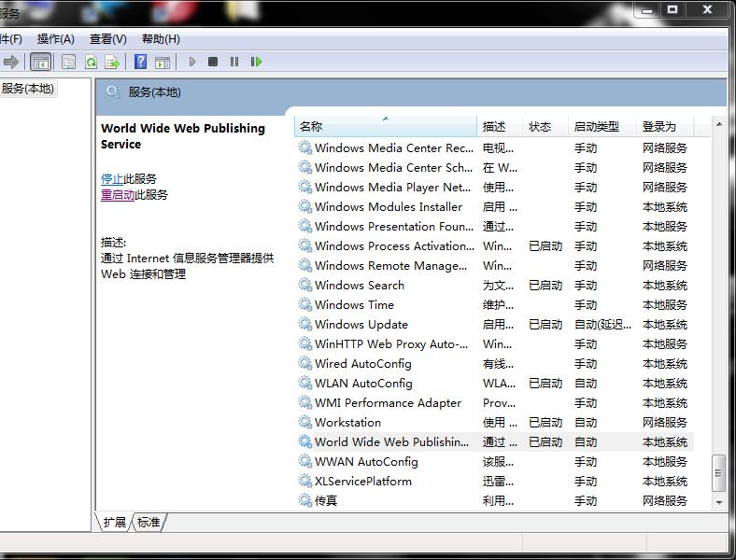This screenshot has height=560, width=736.
Task: Select Windows Presentation Foun... service
Action: click(394, 226)
